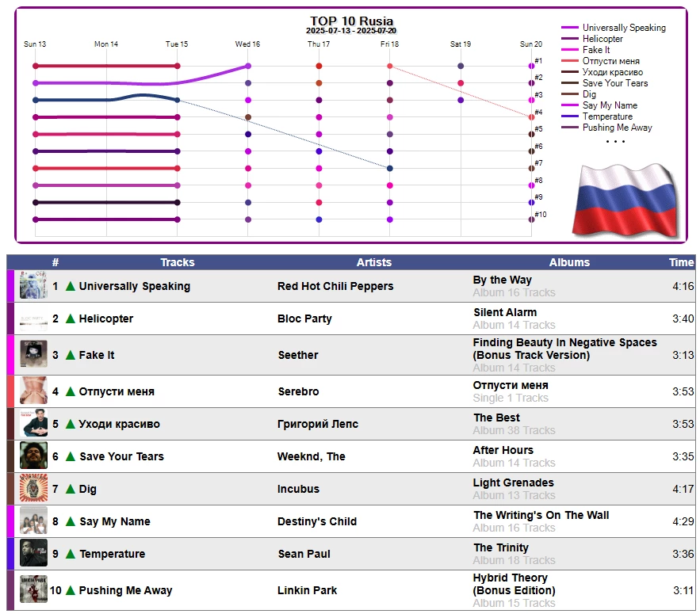Click the green up arrow beside Dig
Image resolution: width=700 pixels, height=614 pixels.
70,489
